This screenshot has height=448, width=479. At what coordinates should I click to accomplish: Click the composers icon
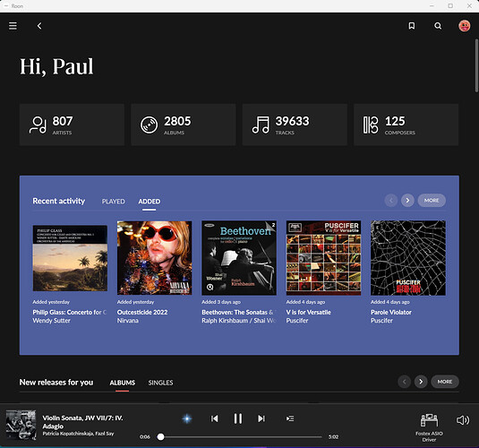[x=371, y=125]
